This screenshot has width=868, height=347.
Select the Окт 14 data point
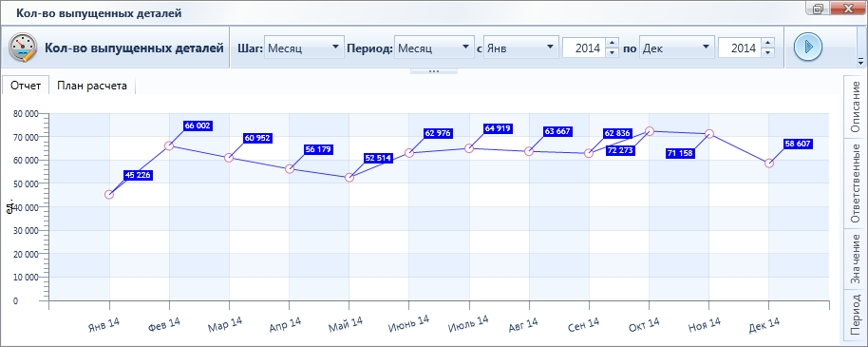tap(649, 131)
